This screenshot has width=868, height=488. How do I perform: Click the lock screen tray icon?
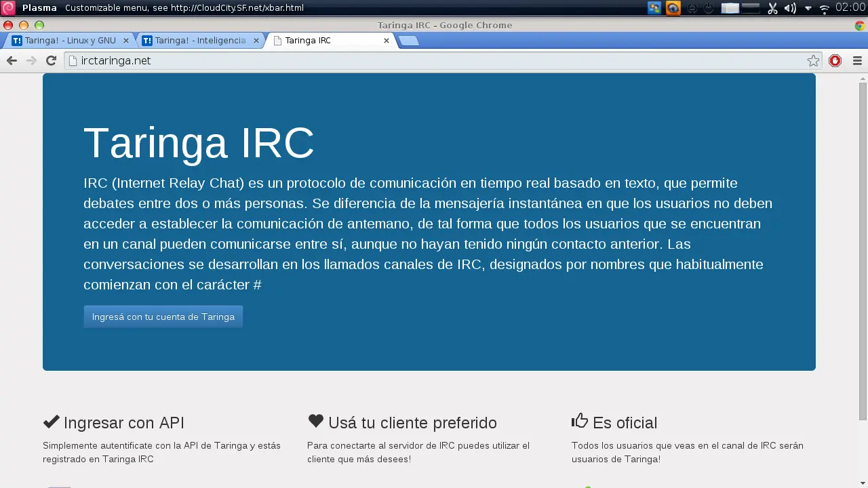(692, 9)
